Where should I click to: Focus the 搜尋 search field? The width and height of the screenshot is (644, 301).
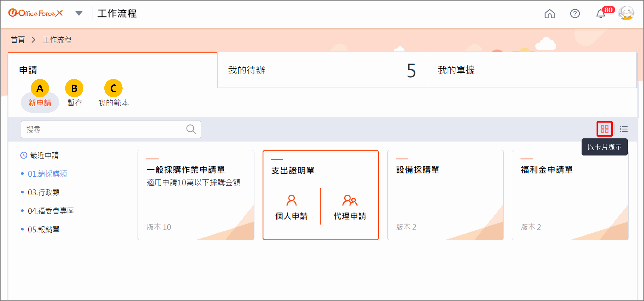point(111,130)
